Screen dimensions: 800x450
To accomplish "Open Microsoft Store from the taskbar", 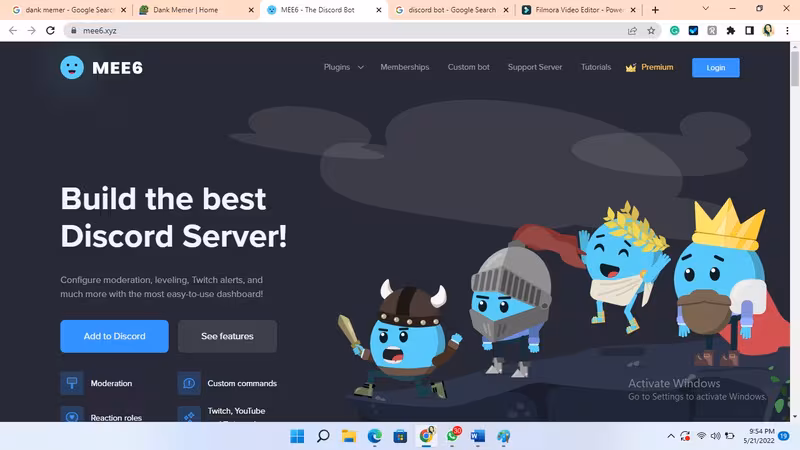I will tap(401, 436).
